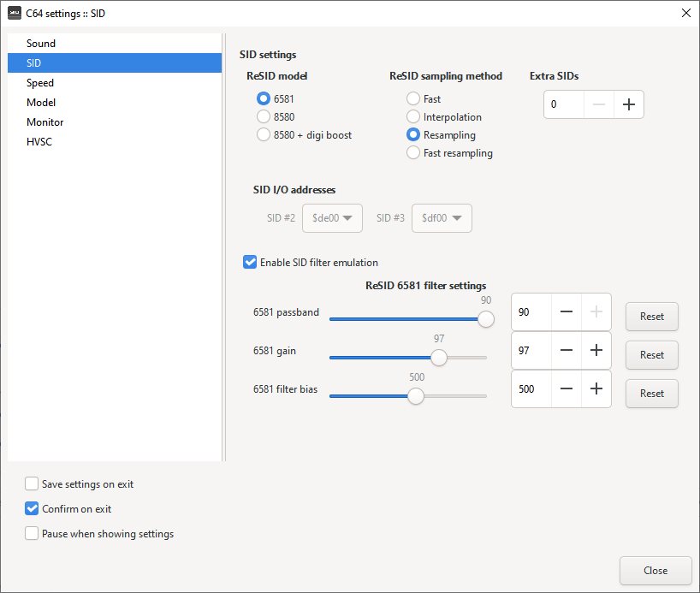Click the 6581 filter bias slider handle
700x593 pixels.
(416, 396)
